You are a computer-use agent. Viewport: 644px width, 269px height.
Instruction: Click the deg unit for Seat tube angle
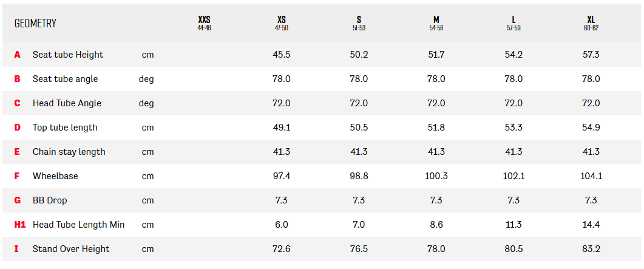coord(146,79)
